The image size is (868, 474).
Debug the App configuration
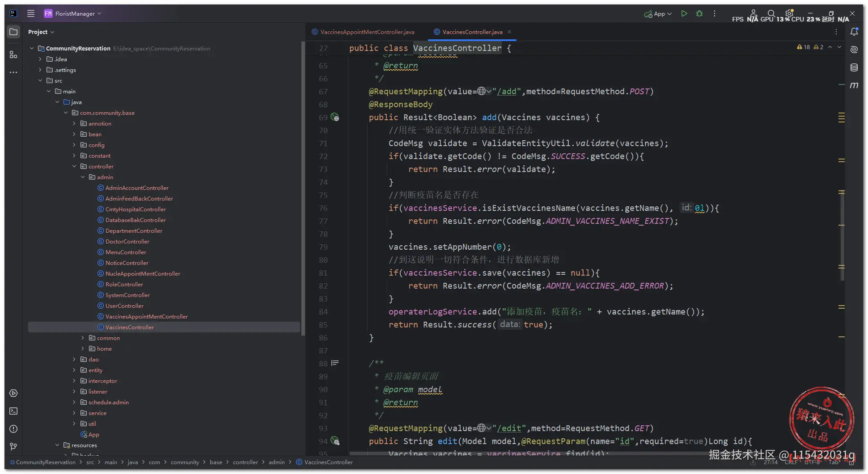(x=699, y=13)
